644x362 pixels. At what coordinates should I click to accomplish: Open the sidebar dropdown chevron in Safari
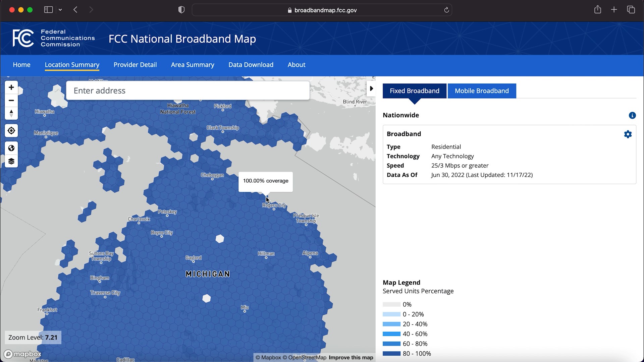click(60, 10)
